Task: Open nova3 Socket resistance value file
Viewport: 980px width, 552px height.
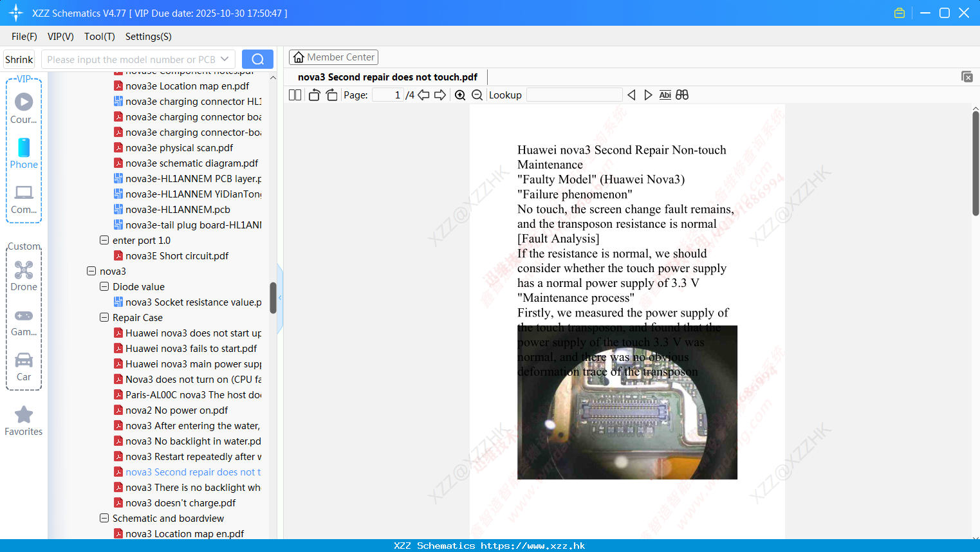Action: click(187, 302)
